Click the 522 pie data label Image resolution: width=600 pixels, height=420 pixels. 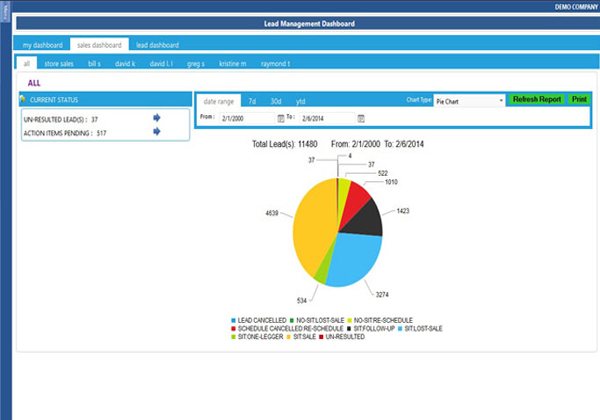[383, 173]
